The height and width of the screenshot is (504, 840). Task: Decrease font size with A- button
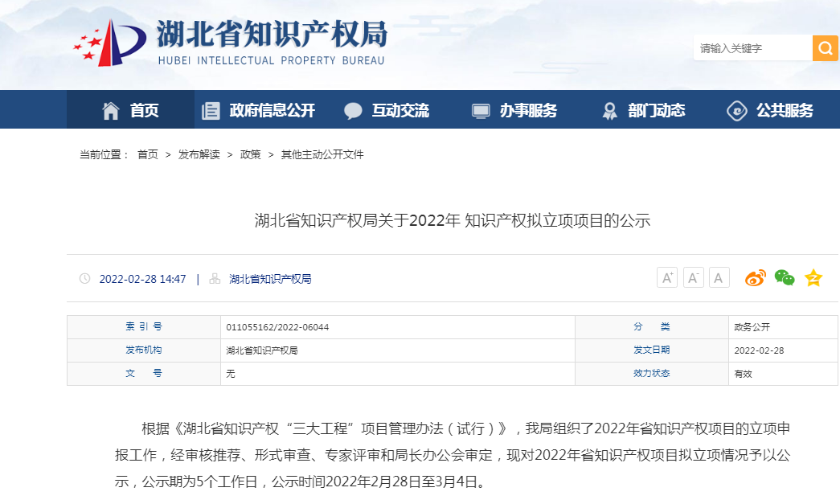coord(694,278)
